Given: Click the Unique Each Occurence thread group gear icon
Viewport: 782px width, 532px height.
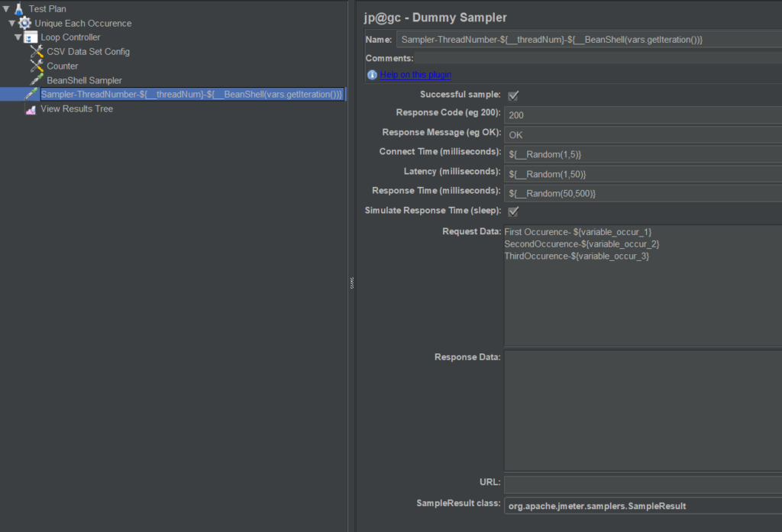Looking at the screenshot, I should 25,24.
